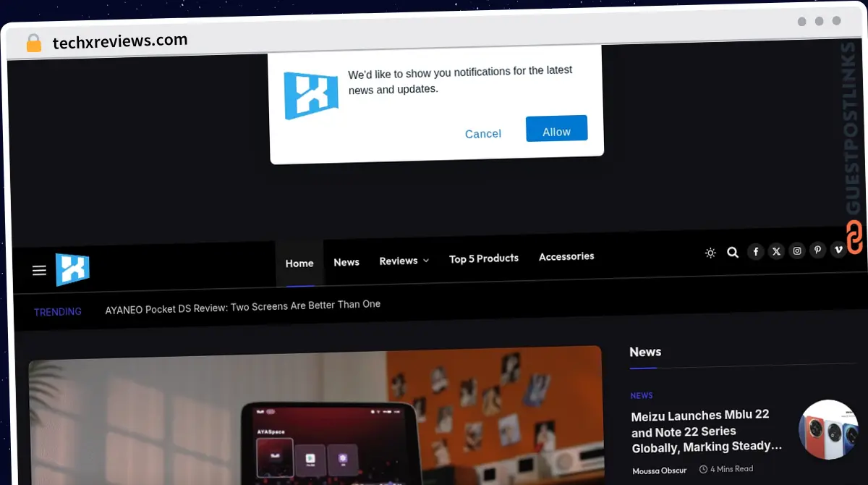
Task: Expand the Reviews dropdown menu
Action: [404, 261]
